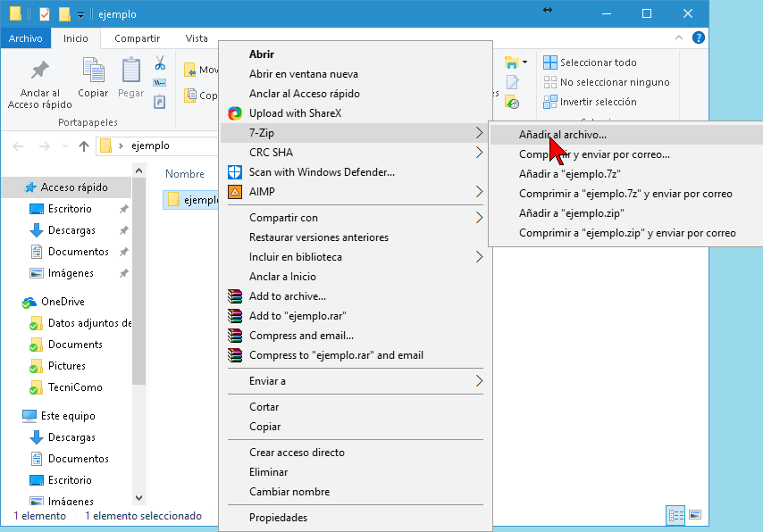The image size is (763, 532).
Task: Click Crear acceso directo
Action: pyautogui.click(x=356, y=453)
